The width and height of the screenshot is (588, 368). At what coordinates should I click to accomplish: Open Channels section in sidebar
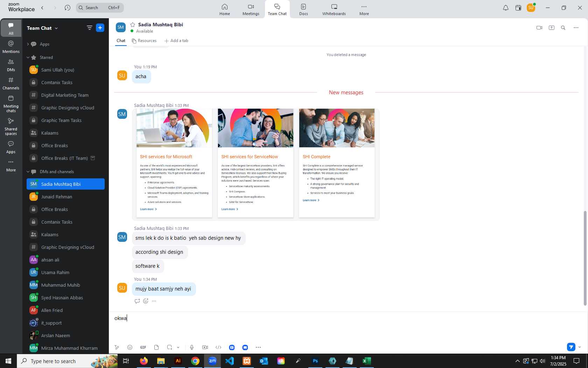click(11, 83)
